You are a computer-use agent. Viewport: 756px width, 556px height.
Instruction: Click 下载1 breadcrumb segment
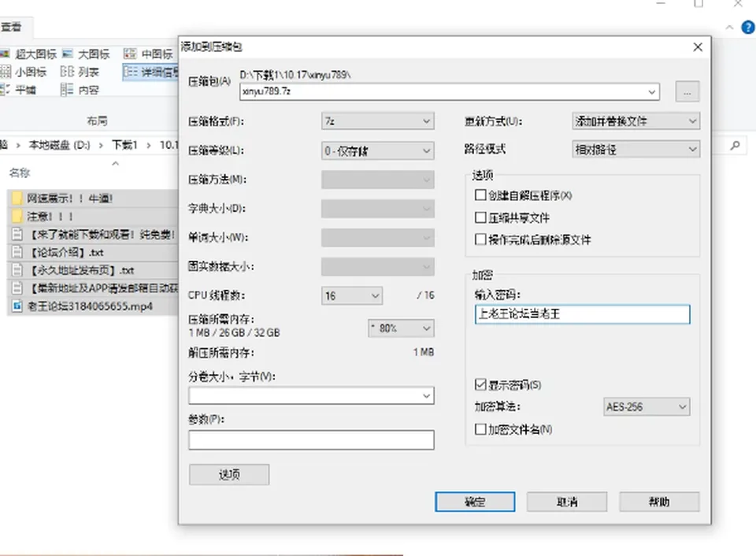[124, 145]
